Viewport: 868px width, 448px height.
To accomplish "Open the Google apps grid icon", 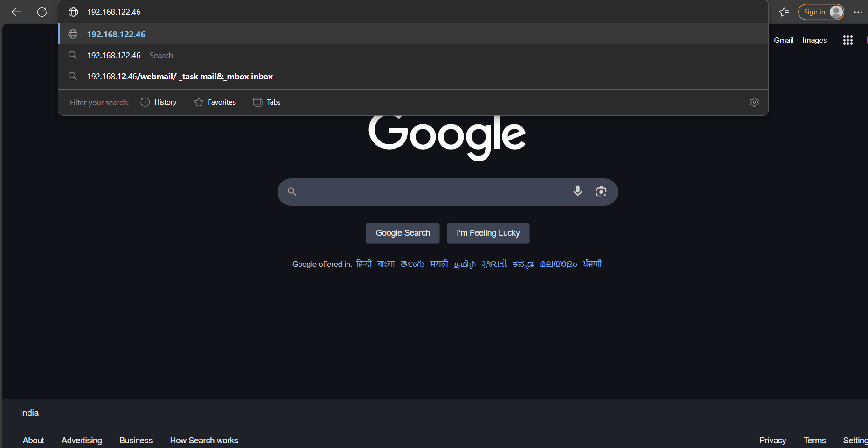I will (x=848, y=40).
